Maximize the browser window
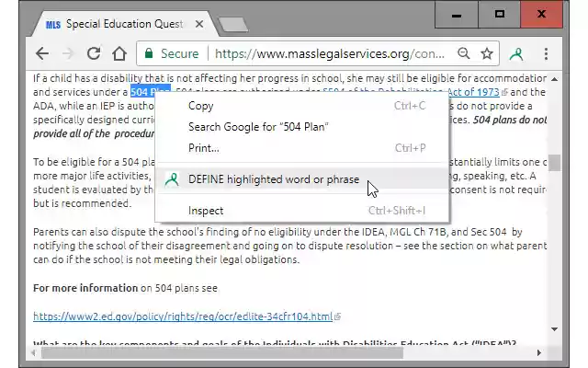This screenshot has width=588, height=368. 499,15
